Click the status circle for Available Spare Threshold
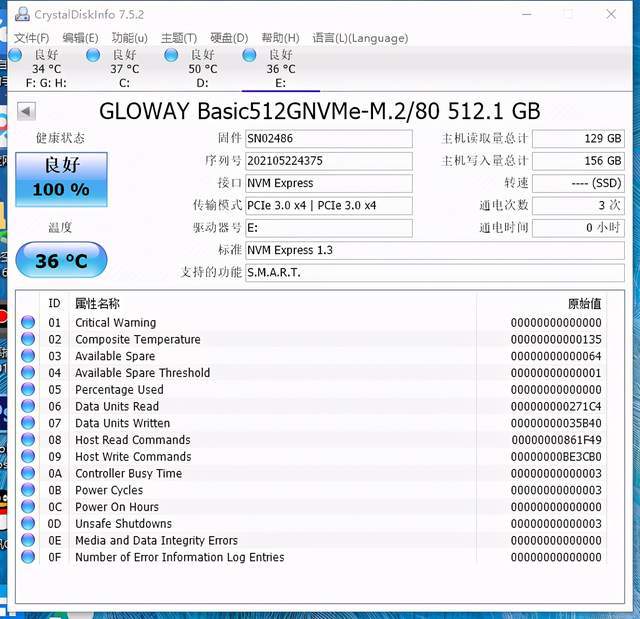 28,373
